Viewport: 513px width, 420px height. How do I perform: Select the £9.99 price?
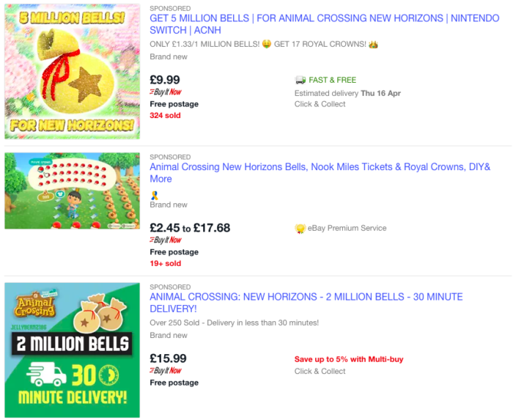pos(165,80)
